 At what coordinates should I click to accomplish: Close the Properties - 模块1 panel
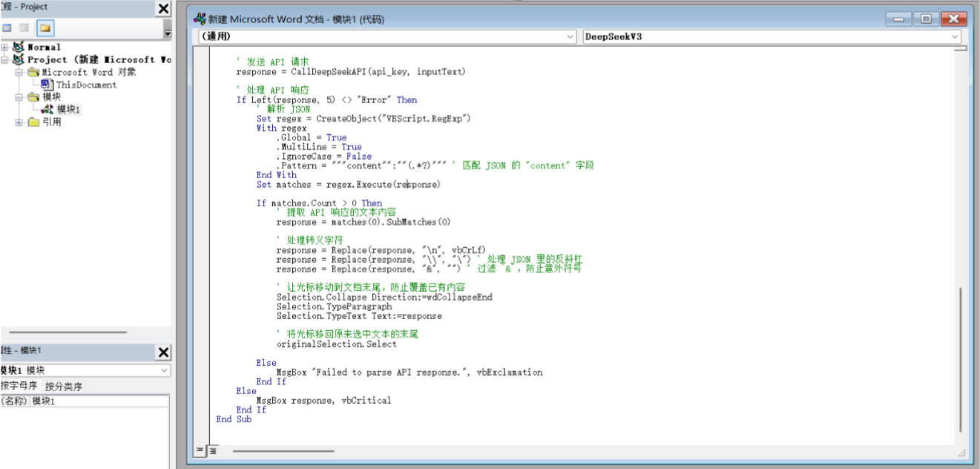[162, 352]
